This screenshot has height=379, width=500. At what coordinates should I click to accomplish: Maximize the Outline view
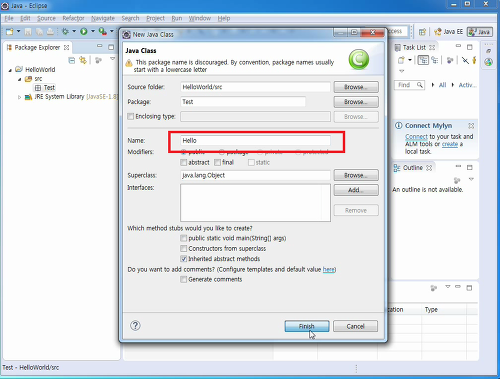[x=470, y=167]
